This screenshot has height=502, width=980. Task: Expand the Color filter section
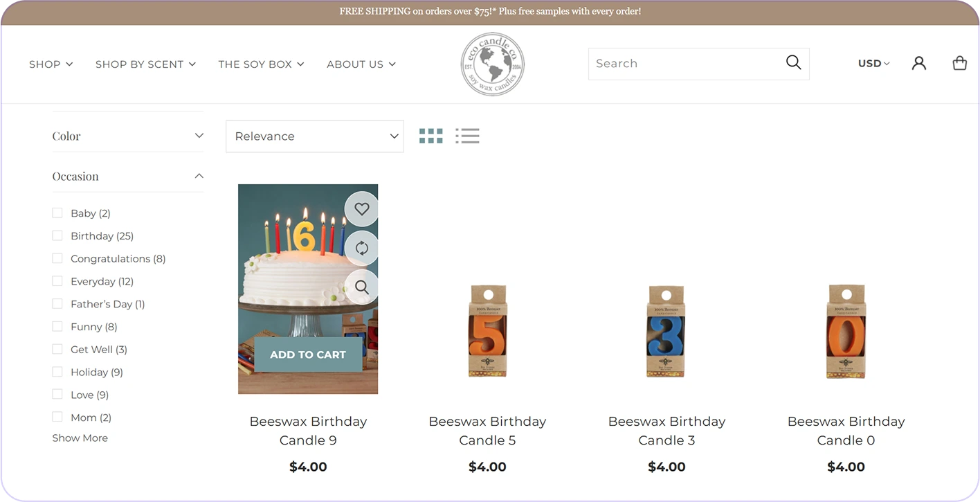[x=128, y=136]
